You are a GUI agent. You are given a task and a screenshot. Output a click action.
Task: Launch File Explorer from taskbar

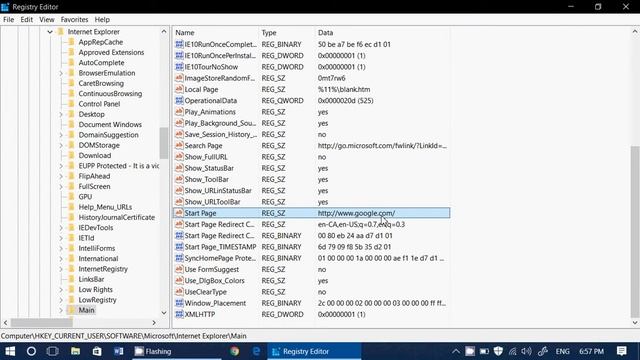tap(75, 351)
